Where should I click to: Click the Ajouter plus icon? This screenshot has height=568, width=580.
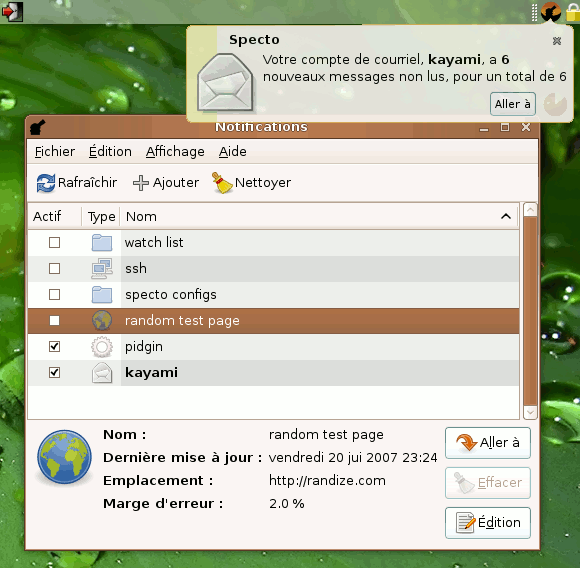tap(141, 183)
